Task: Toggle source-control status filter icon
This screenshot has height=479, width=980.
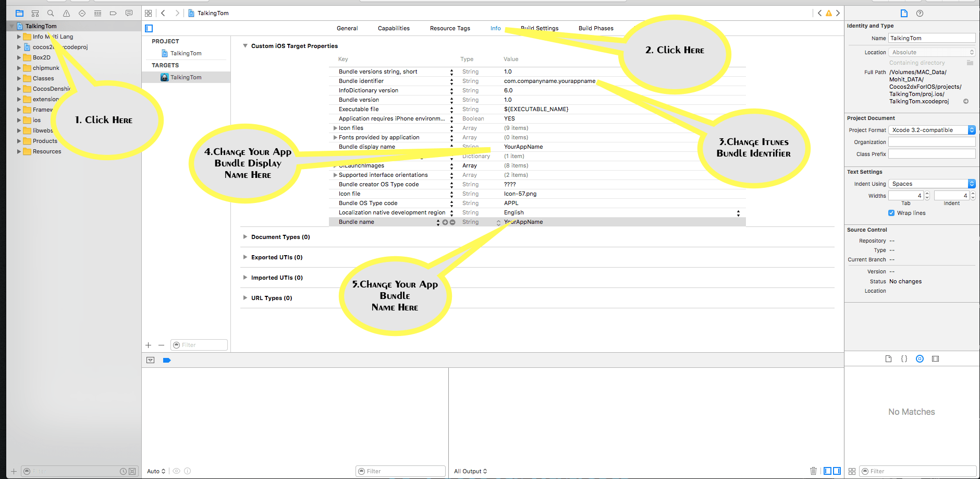Action: (132, 471)
